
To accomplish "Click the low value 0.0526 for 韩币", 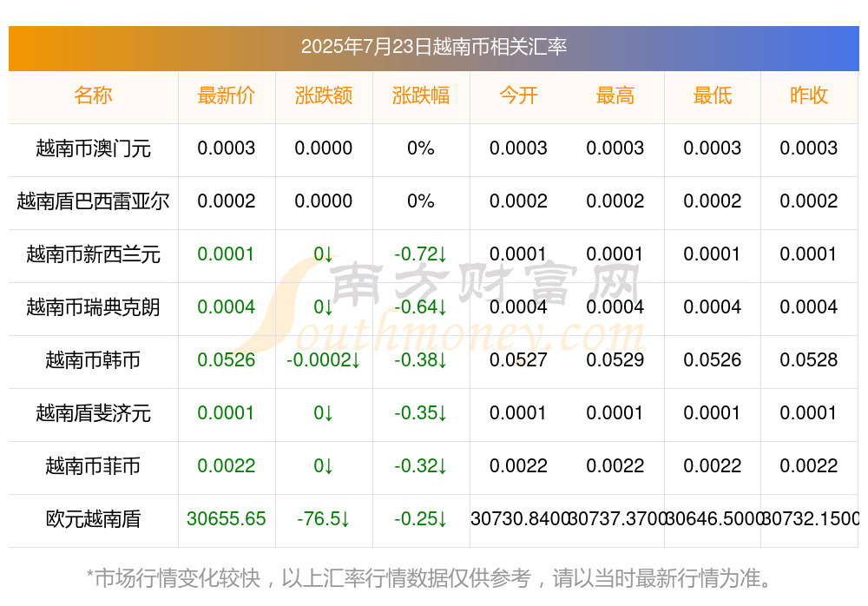I will [713, 360].
